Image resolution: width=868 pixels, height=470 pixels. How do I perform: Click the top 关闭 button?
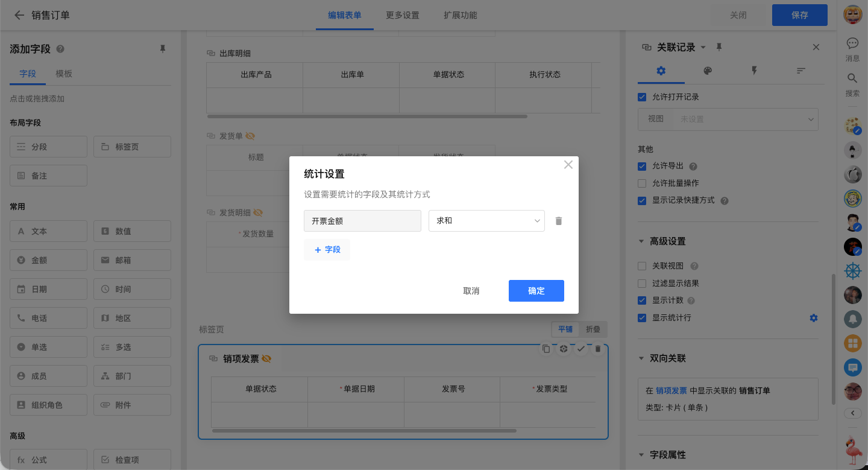[x=738, y=15]
